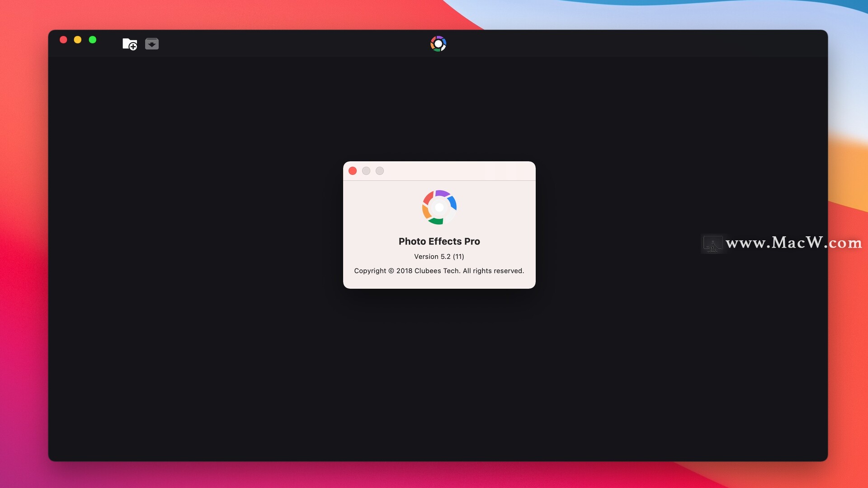The height and width of the screenshot is (488, 868).
Task: Select the "Version 5.2 (11)" text
Action: pos(439,257)
